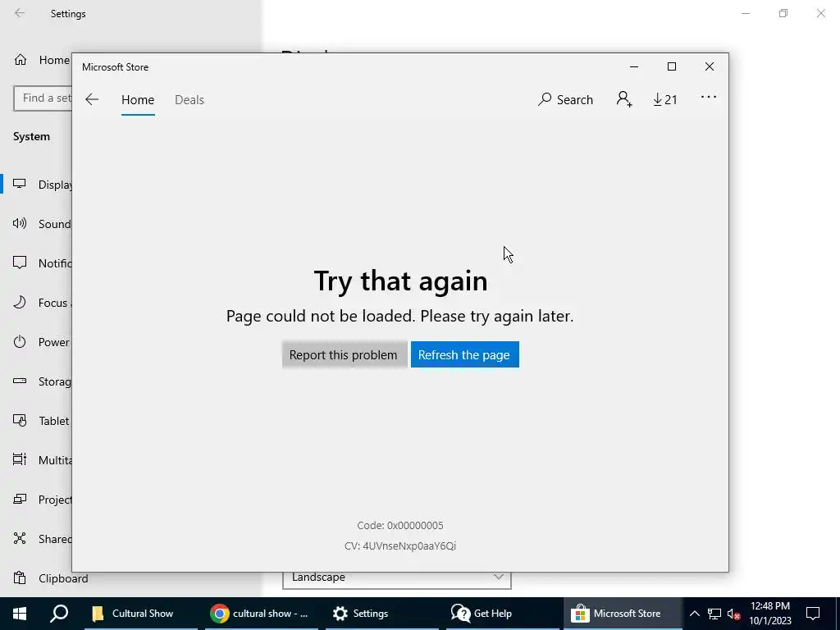Click the error code 0x00000005 text
This screenshot has width=840, height=630.
pyautogui.click(x=400, y=526)
